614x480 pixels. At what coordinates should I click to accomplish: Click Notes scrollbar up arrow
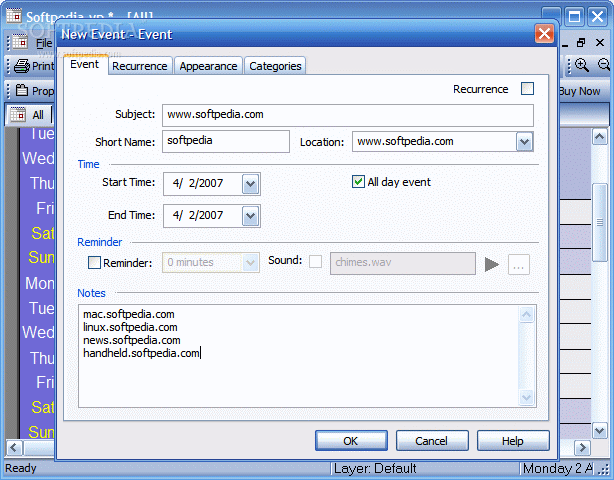(527, 314)
